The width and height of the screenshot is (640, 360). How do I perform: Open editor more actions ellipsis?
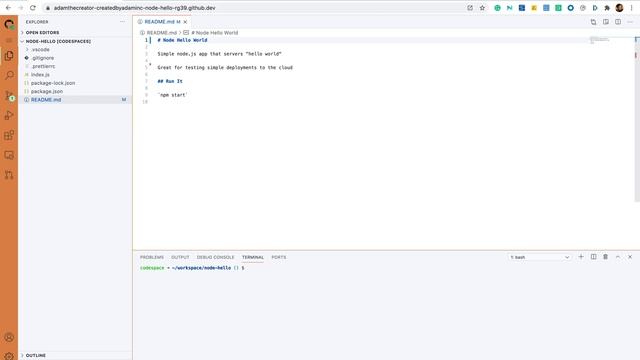(630, 22)
